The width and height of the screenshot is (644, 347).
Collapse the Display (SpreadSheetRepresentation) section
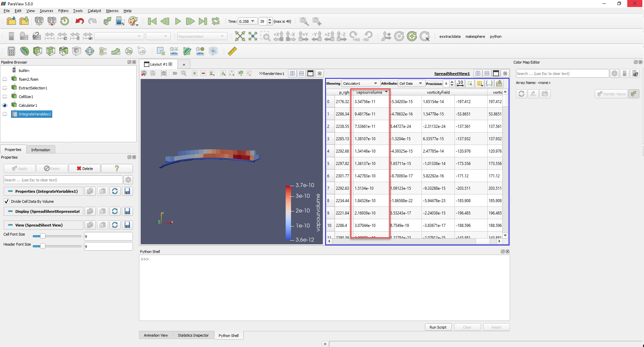(x=10, y=211)
